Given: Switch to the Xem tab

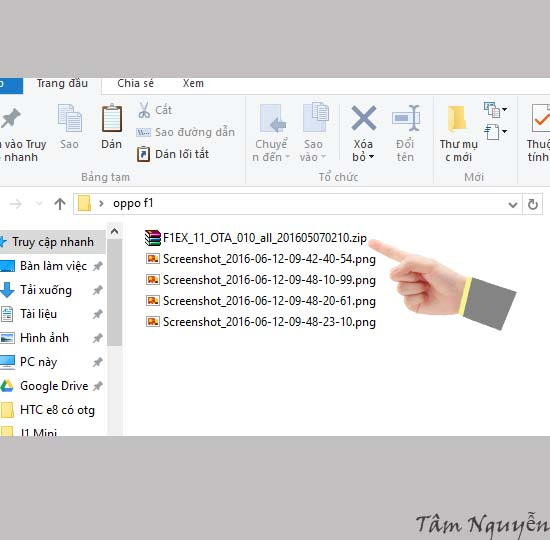Looking at the screenshot, I should click(x=193, y=84).
